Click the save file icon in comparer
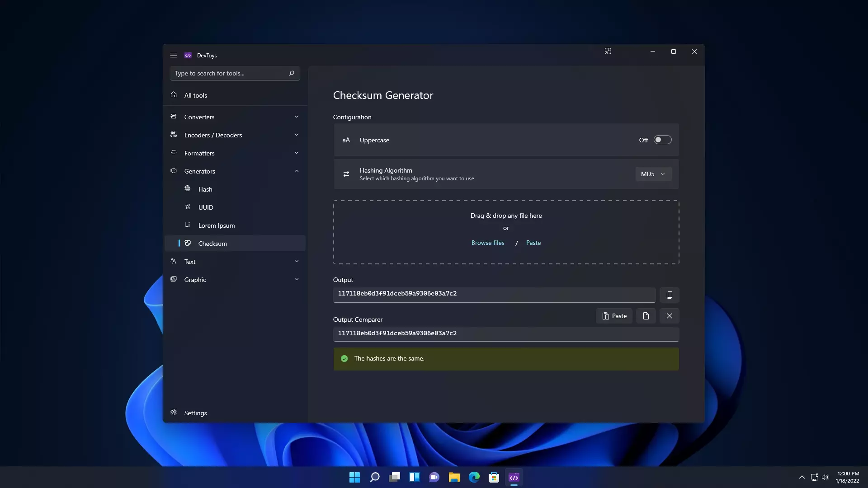This screenshot has height=488, width=868. 646,316
